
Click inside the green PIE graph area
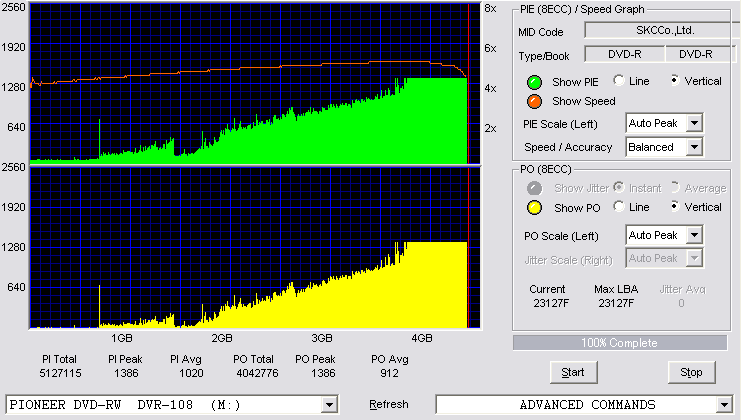[x=255, y=84]
